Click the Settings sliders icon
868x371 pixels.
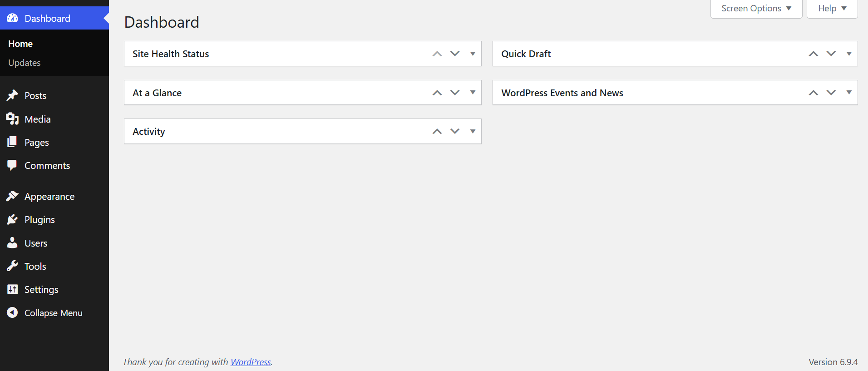coord(12,289)
